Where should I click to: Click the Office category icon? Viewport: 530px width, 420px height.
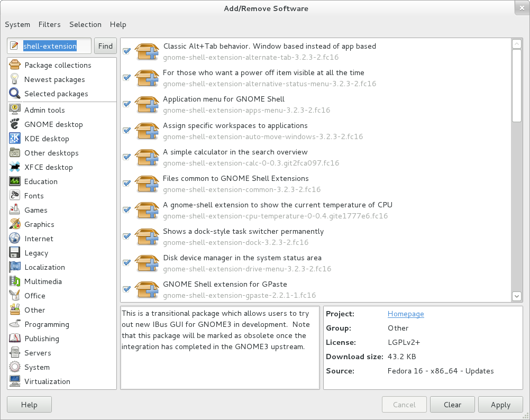tap(14, 295)
